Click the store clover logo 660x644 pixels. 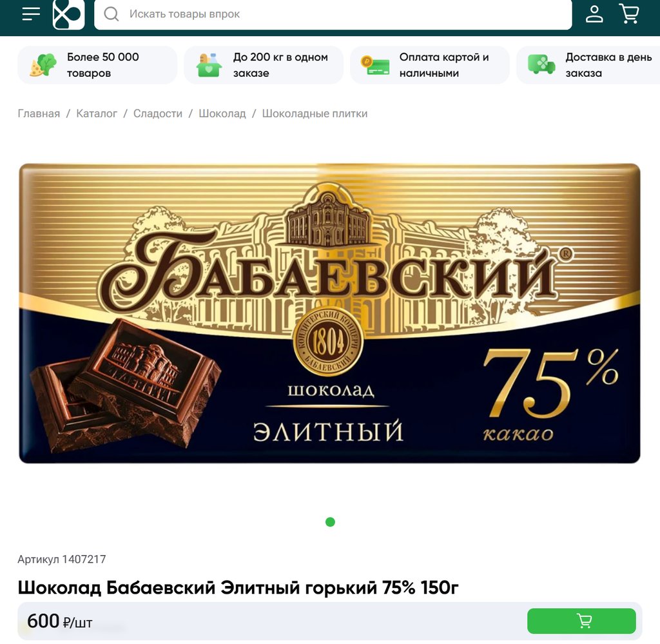(x=68, y=14)
